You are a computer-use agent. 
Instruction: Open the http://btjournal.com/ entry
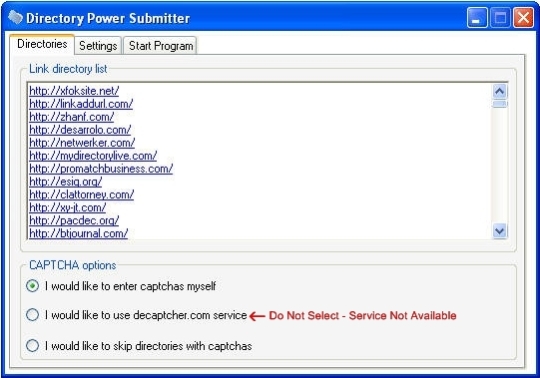pyautogui.click(x=79, y=233)
